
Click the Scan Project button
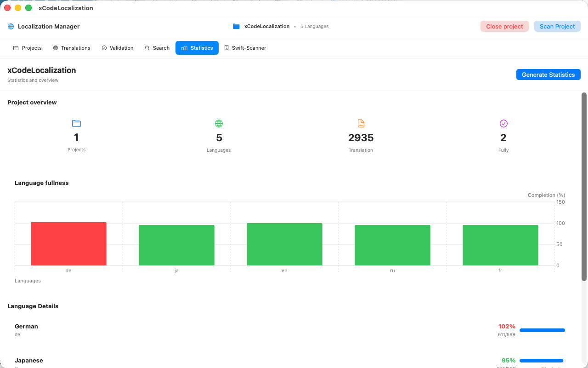point(557,26)
